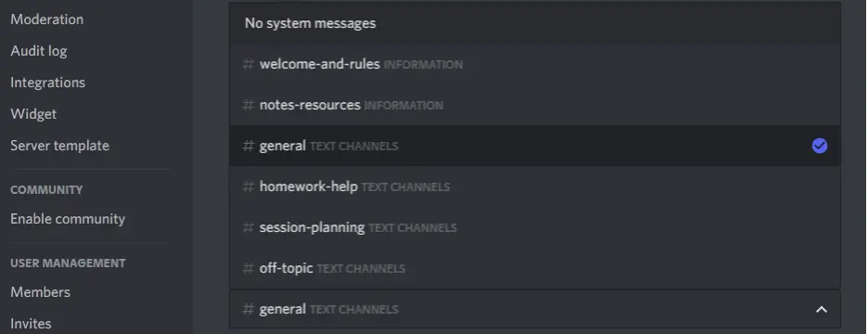Collapse the channel dropdown with the chevron arrow
868x334 pixels.
point(822,309)
